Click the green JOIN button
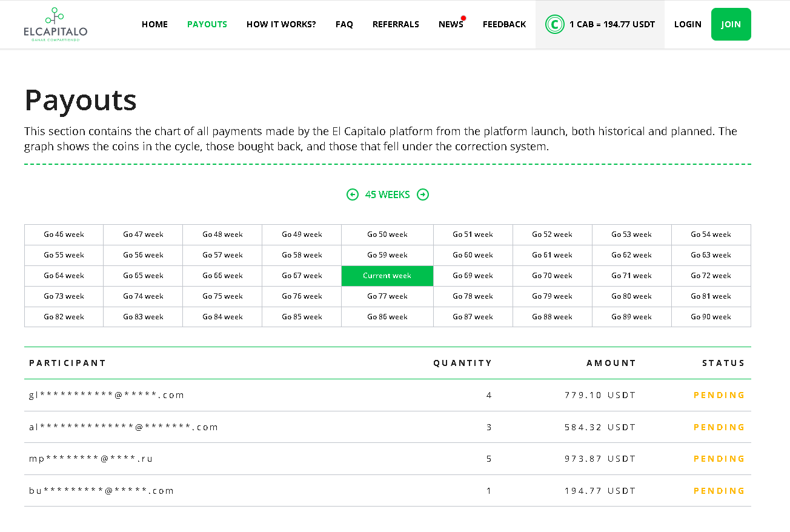The height and width of the screenshot is (532, 790). pos(731,24)
